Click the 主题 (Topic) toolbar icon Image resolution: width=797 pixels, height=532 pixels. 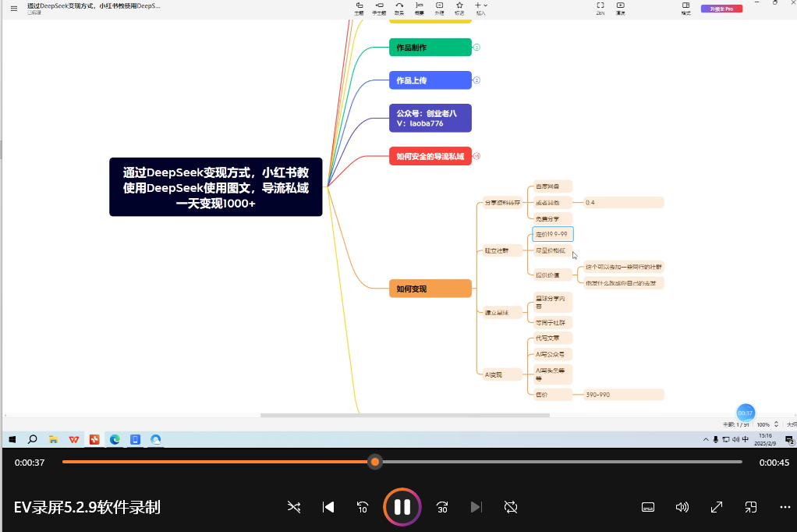pos(359,8)
